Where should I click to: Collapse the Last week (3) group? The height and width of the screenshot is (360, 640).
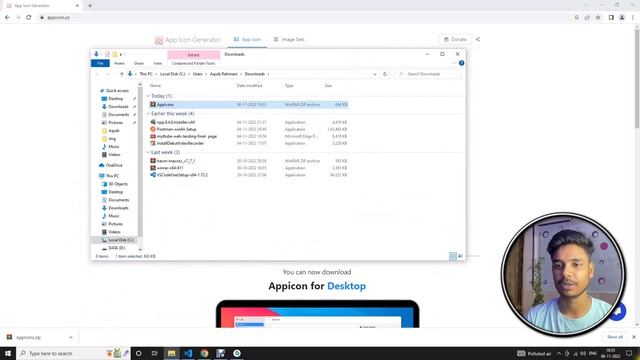tap(148, 152)
